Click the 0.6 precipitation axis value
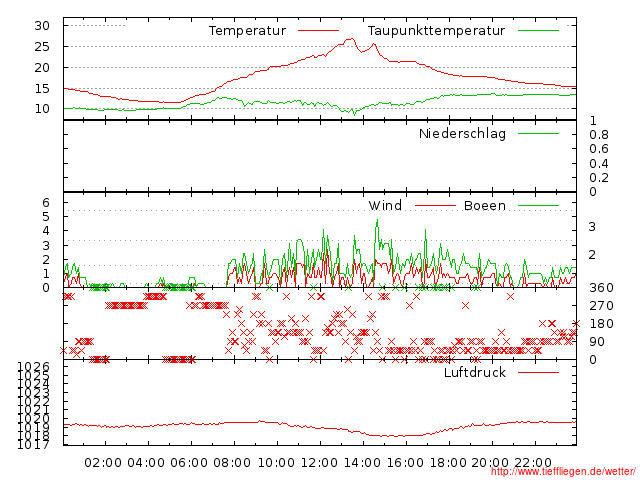The image size is (640, 480). pyautogui.click(x=599, y=149)
